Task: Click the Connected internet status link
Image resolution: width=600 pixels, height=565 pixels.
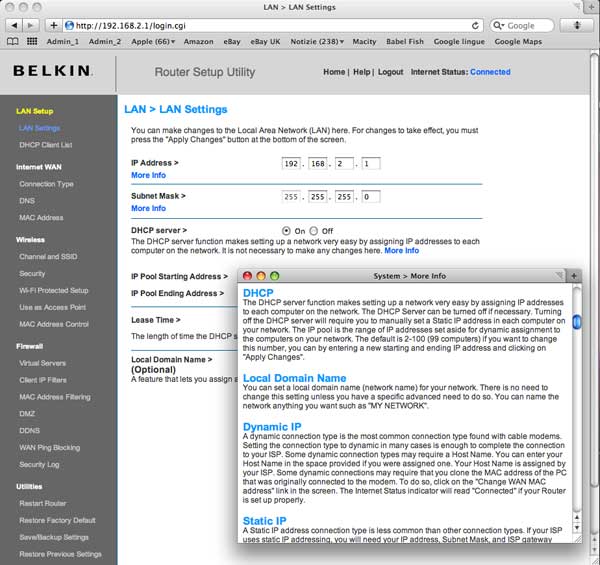Action: (490, 72)
